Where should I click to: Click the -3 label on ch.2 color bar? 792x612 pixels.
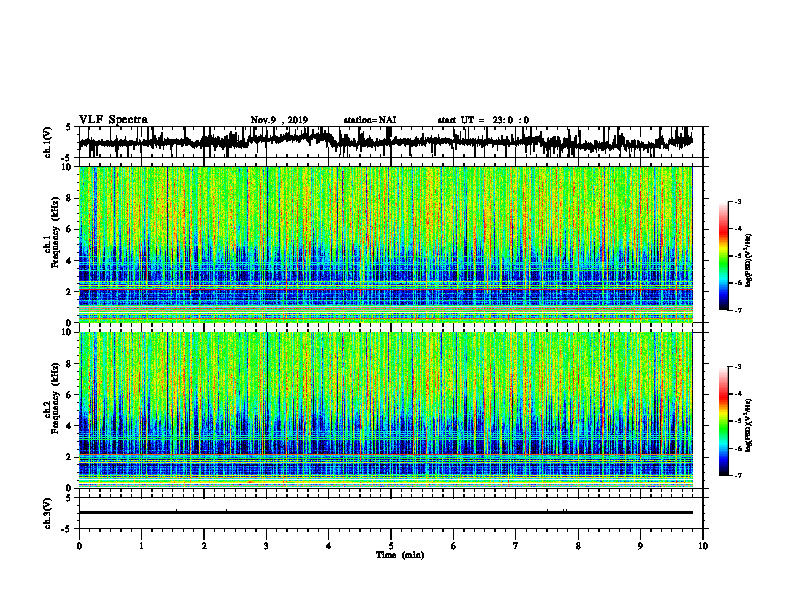pyautogui.click(x=737, y=367)
